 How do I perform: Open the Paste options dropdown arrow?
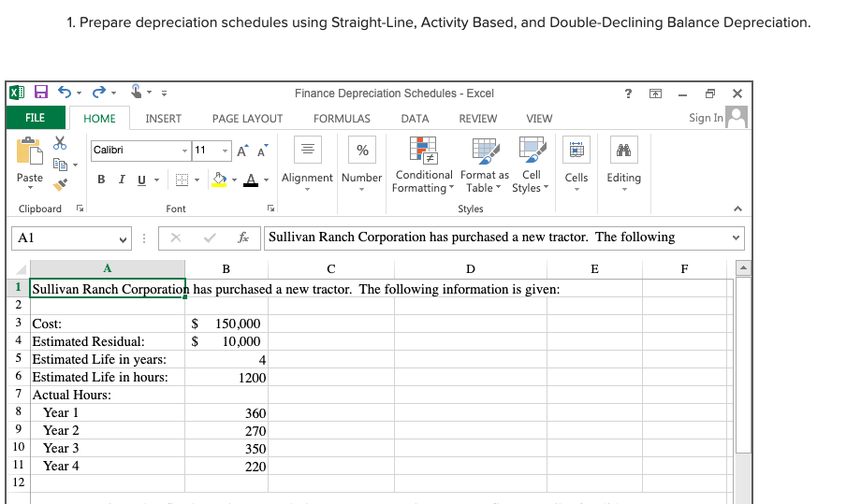pos(30,188)
